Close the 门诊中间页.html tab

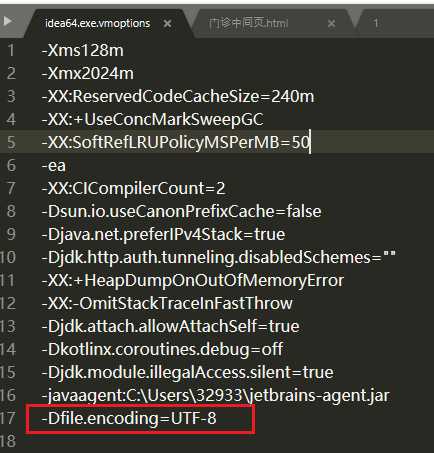331,24
